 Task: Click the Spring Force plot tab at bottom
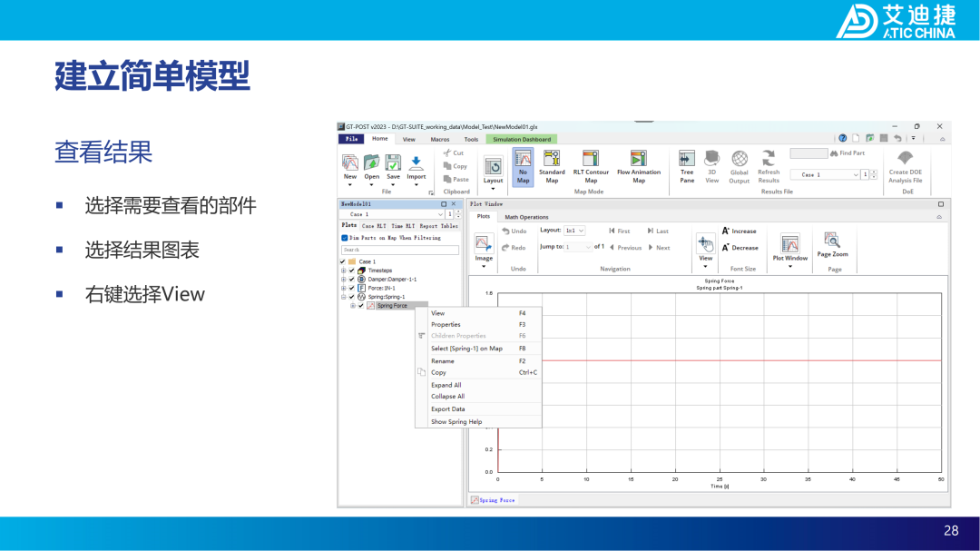(493, 500)
